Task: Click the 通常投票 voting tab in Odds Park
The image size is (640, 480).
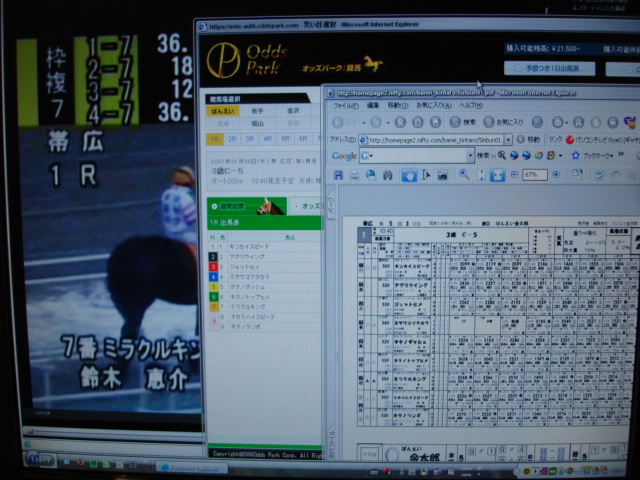Action: pyautogui.click(x=247, y=207)
